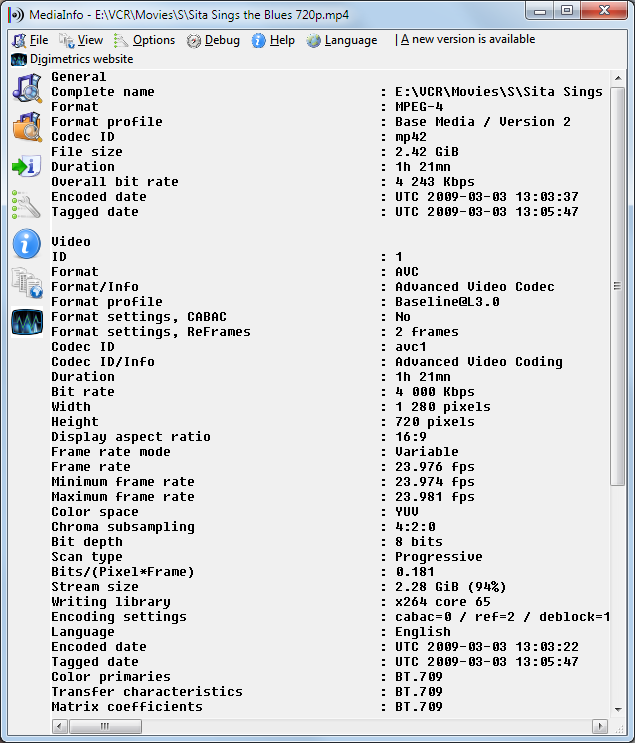Click the '4 243 Kbps' overall bit rate
635x743 pixels.
coord(435,182)
